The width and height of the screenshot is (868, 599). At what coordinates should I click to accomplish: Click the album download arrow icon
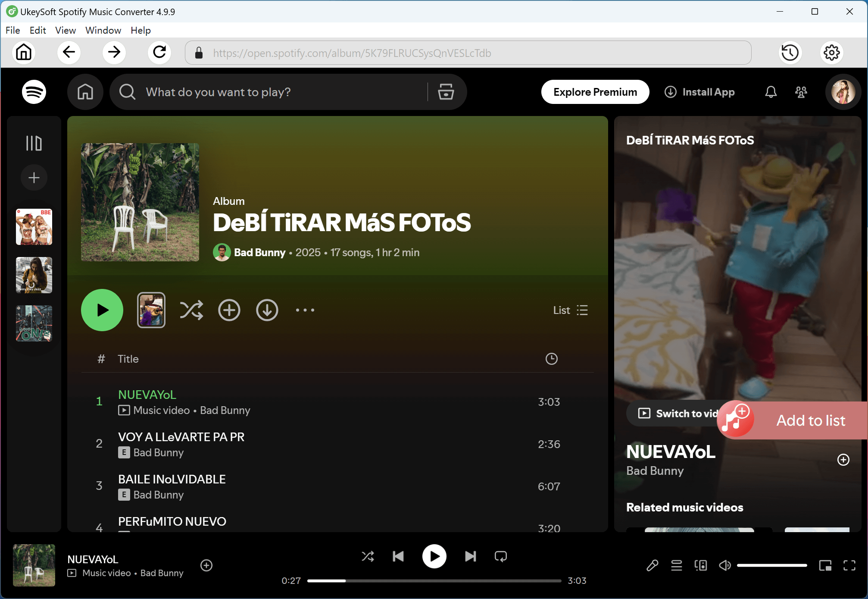[x=267, y=310]
